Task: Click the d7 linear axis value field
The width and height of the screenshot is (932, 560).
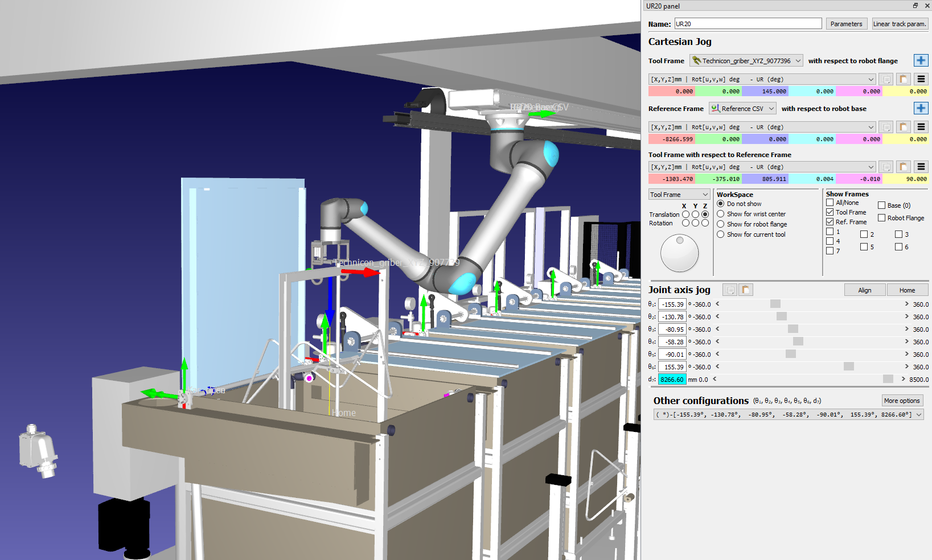Action: point(672,380)
